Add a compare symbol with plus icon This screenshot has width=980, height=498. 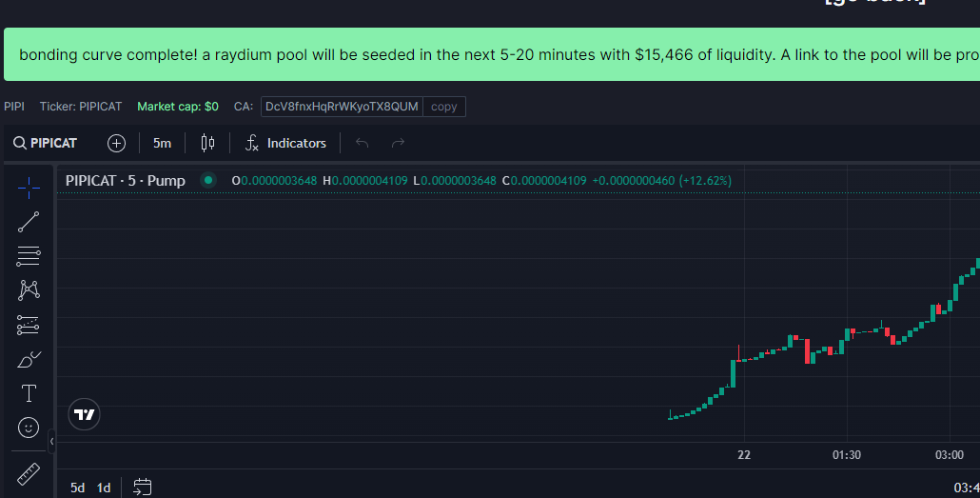click(x=116, y=143)
